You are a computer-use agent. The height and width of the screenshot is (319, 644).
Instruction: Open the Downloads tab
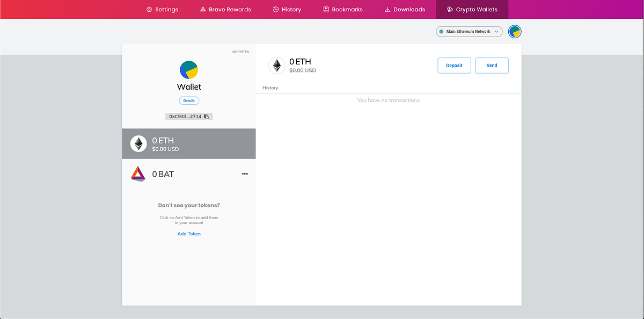point(405,10)
